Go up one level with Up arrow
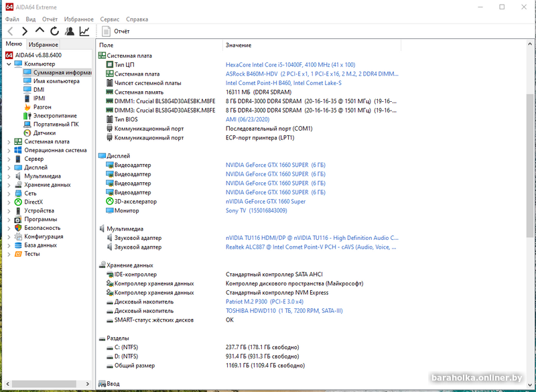536x392 pixels. coord(40,31)
